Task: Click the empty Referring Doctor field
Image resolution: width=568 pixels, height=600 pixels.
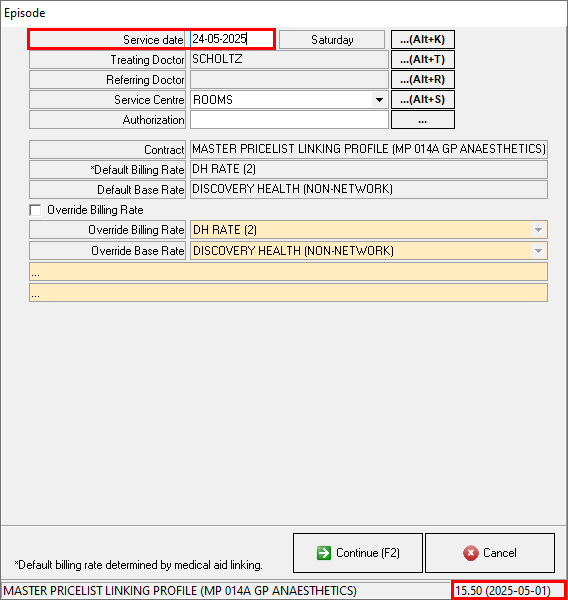Action: 289,80
